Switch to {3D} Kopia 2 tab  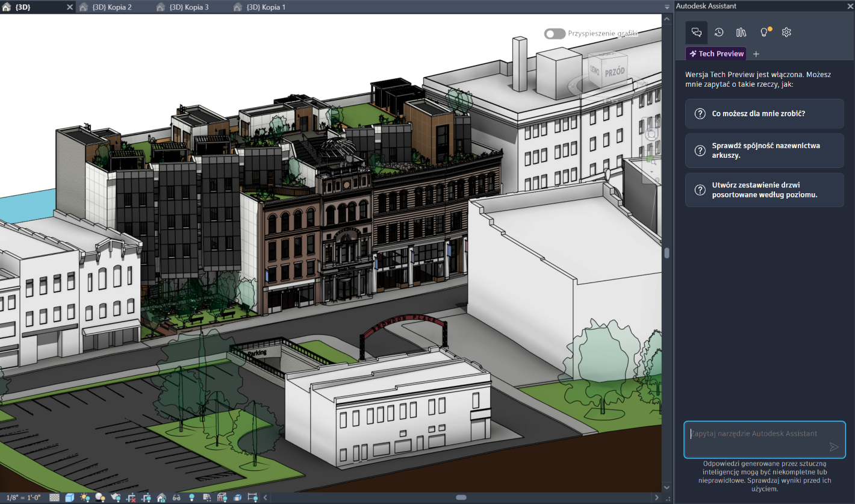112,7
